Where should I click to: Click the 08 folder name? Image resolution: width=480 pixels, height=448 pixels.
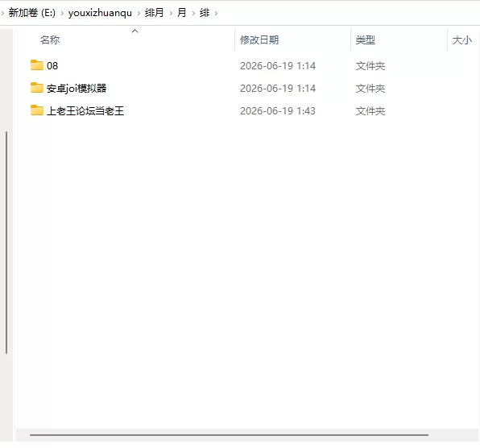tap(52, 65)
